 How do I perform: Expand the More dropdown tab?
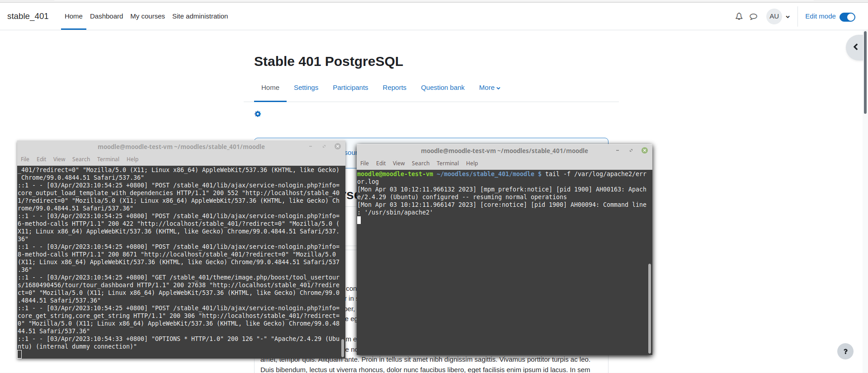(490, 88)
